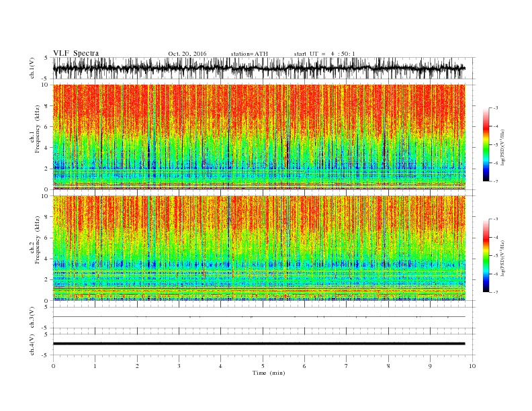Viewport: 532px width, 411px height.
Task: Click time axis tick label "10" at bottom right
Action: pyautogui.click(x=472, y=366)
